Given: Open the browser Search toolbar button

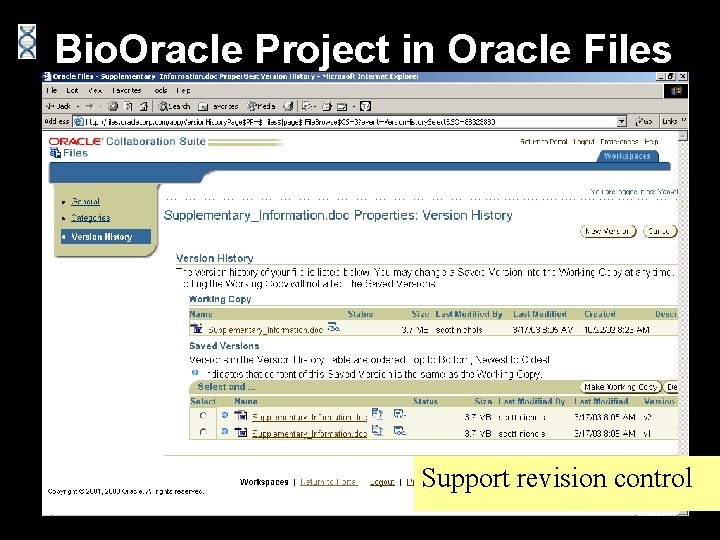Looking at the screenshot, I should coord(174,107).
